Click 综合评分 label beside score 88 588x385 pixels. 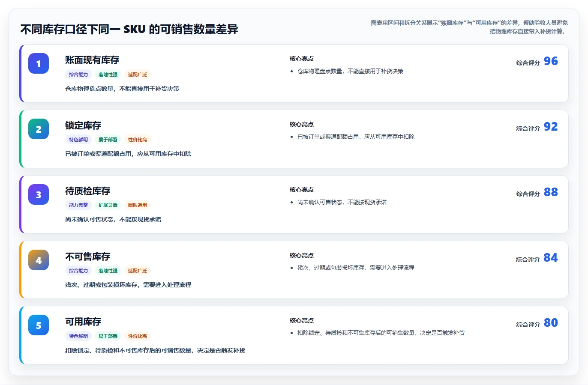coord(528,194)
